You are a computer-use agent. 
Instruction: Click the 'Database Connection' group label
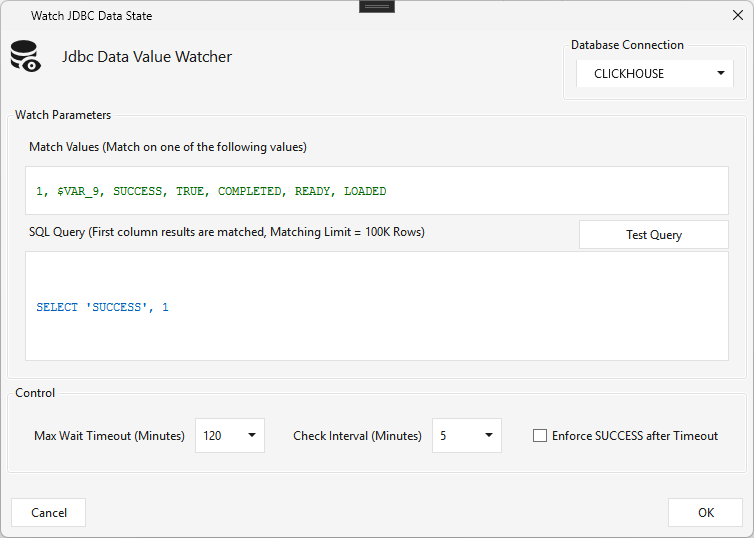click(627, 45)
